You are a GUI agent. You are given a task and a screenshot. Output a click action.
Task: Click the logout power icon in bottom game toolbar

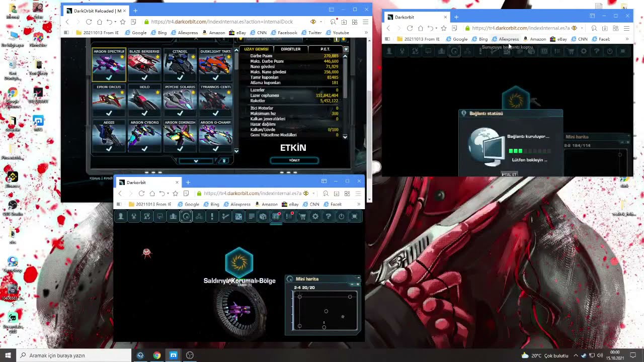pos(342,216)
